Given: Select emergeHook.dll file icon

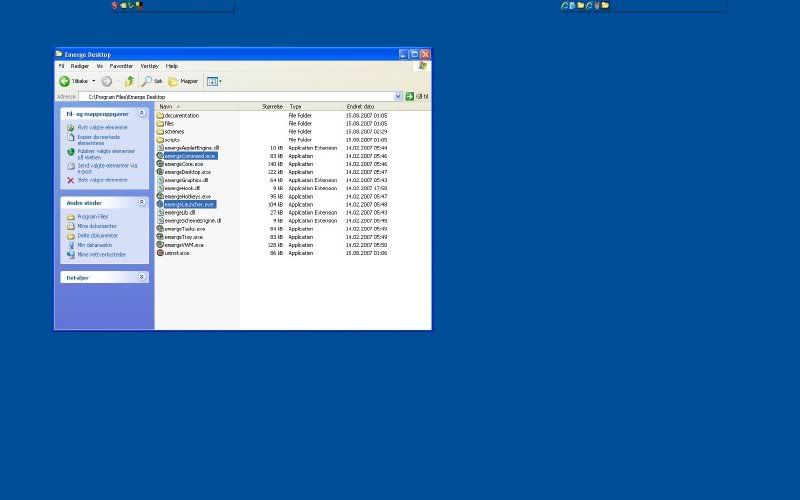Looking at the screenshot, I should (160, 188).
